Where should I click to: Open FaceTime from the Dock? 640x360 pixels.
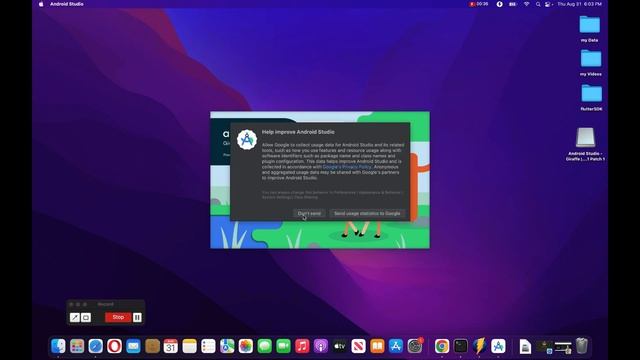click(283, 346)
